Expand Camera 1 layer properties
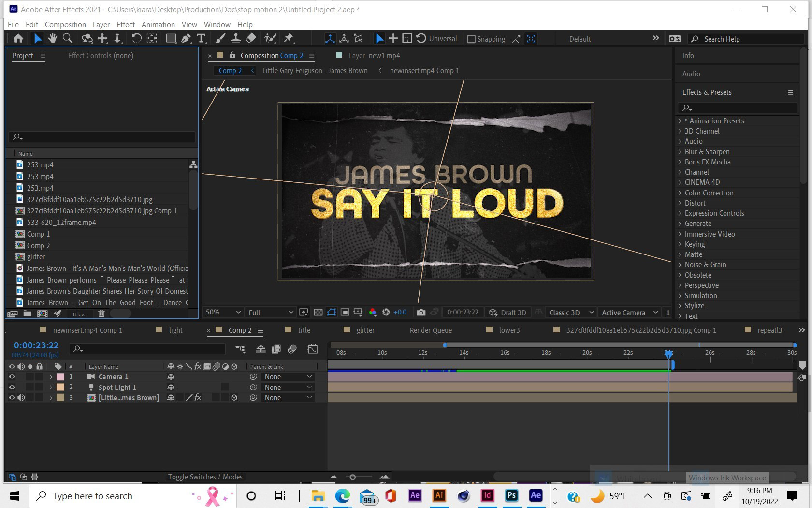The width and height of the screenshot is (812, 508). pos(51,377)
